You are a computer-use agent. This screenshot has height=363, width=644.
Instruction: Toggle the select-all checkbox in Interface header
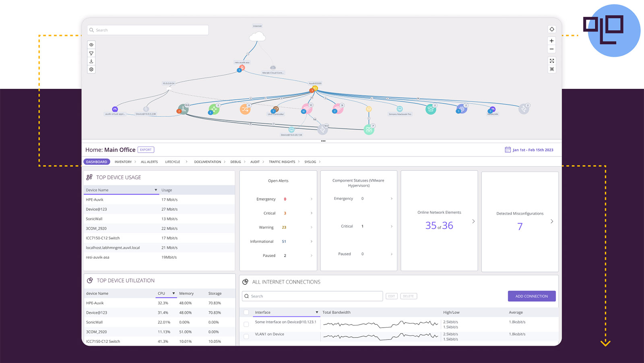246,312
